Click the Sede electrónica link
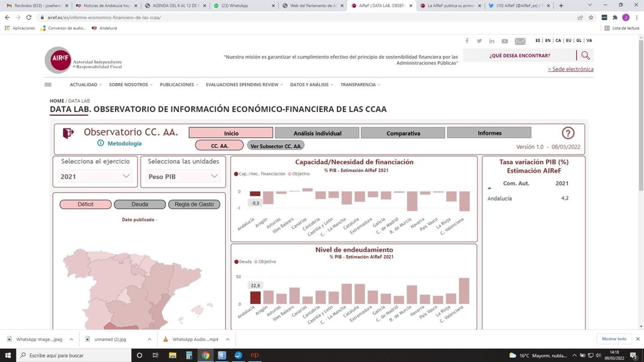Screen dimensions: 644x362 coord(570,69)
